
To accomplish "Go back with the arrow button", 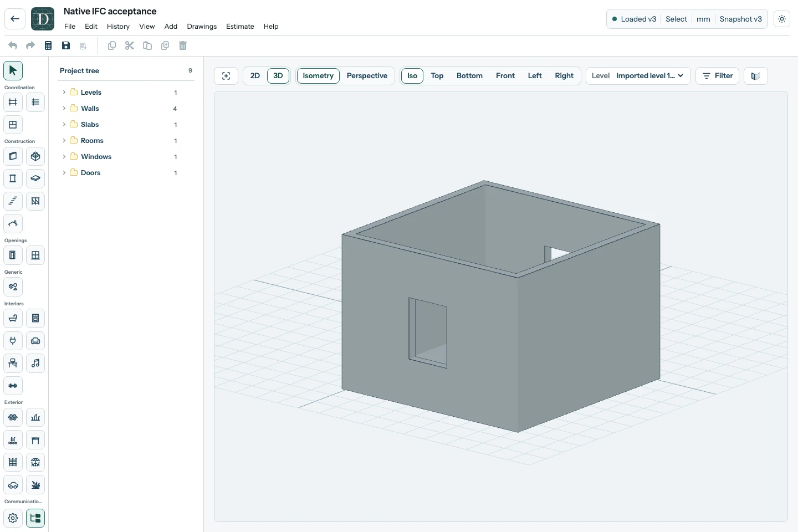I will [x=15, y=19].
